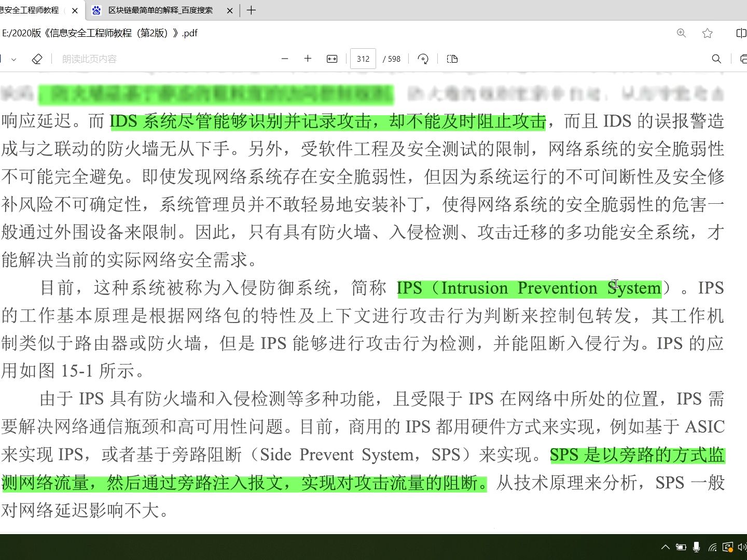Open a new browser tab
The width and height of the screenshot is (747, 560).
click(x=252, y=10)
